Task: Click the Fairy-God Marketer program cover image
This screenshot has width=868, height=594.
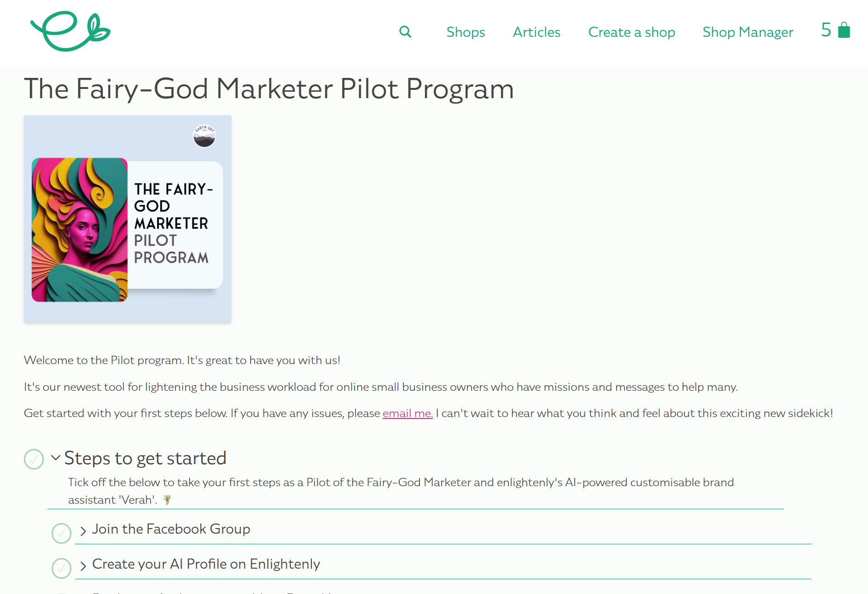Action: 128,219
